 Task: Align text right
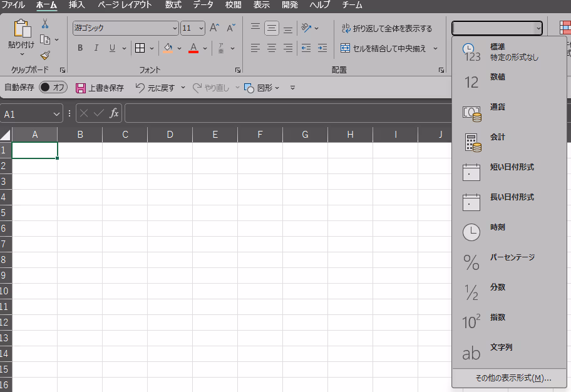click(288, 48)
